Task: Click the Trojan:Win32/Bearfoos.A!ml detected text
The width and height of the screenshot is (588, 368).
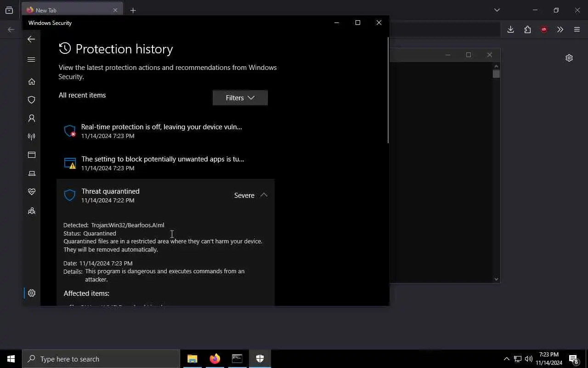Action: 128,225
